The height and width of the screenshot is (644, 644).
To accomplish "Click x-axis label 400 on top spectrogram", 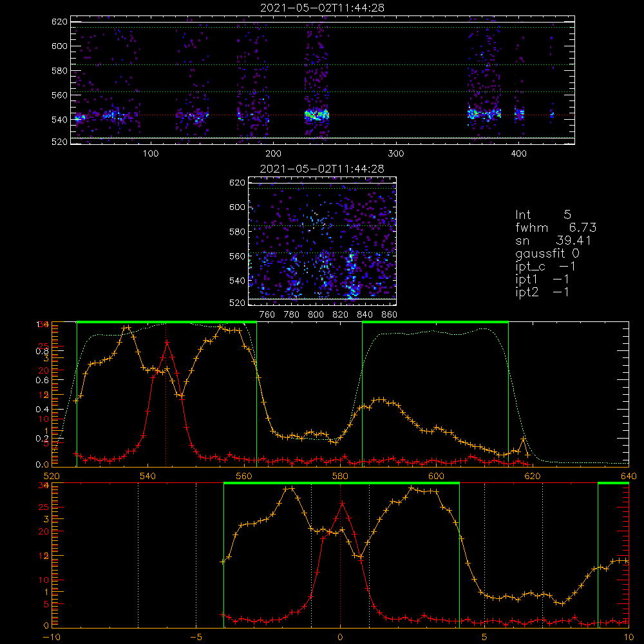I will (518, 154).
